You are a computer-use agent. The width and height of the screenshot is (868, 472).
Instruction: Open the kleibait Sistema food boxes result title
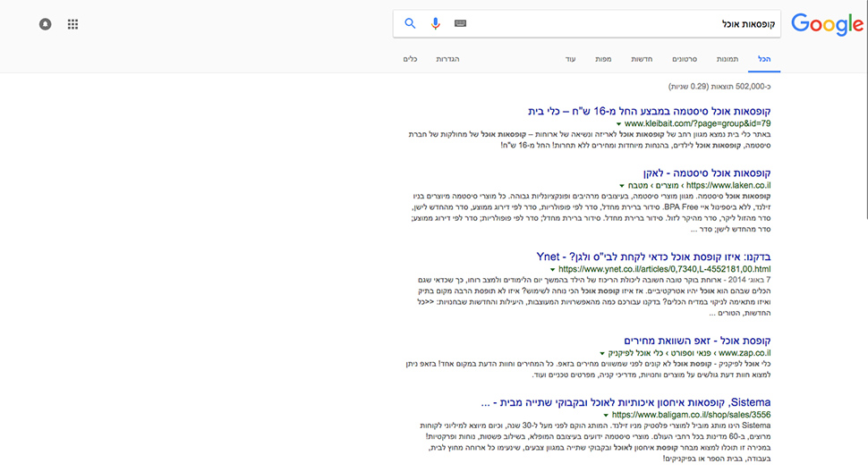(x=650, y=111)
